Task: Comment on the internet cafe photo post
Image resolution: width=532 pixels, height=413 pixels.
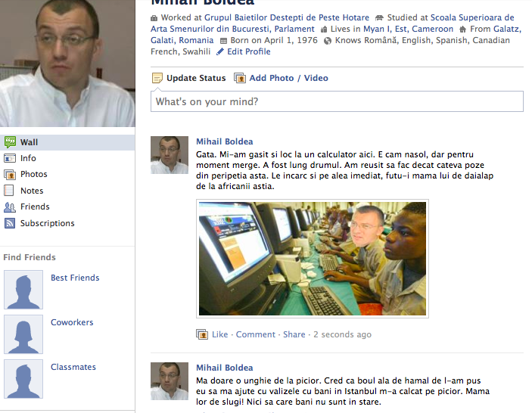Action: (x=256, y=334)
